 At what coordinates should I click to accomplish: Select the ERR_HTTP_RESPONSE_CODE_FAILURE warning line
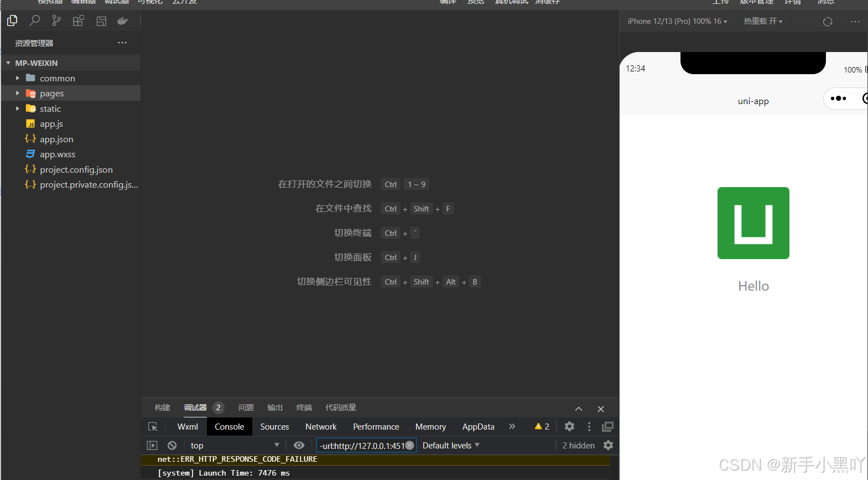click(x=376, y=460)
